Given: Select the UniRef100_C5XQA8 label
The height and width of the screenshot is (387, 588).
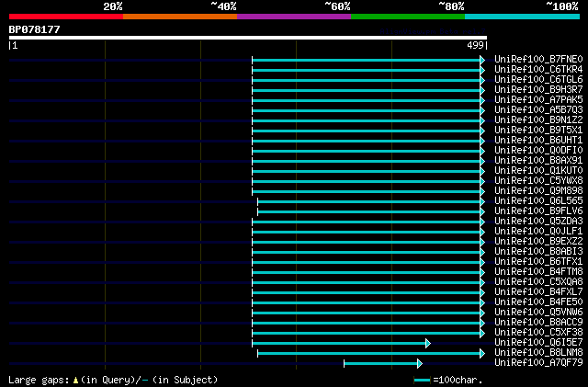Looking at the screenshot, I should (x=538, y=282).
